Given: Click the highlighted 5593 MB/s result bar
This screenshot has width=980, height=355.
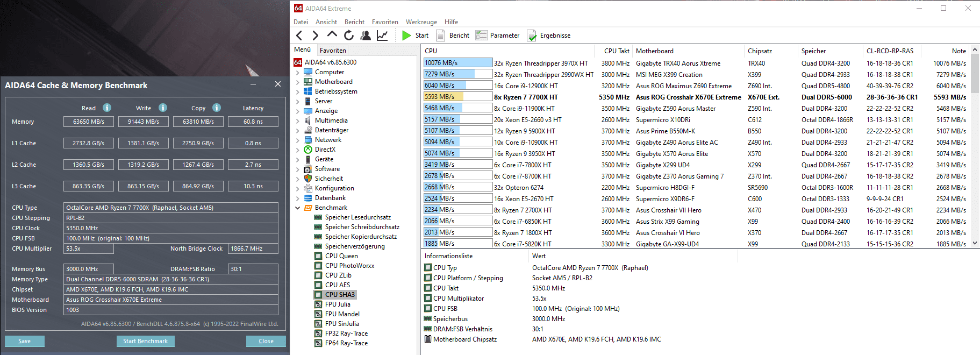Looking at the screenshot, I should (458, 97).
